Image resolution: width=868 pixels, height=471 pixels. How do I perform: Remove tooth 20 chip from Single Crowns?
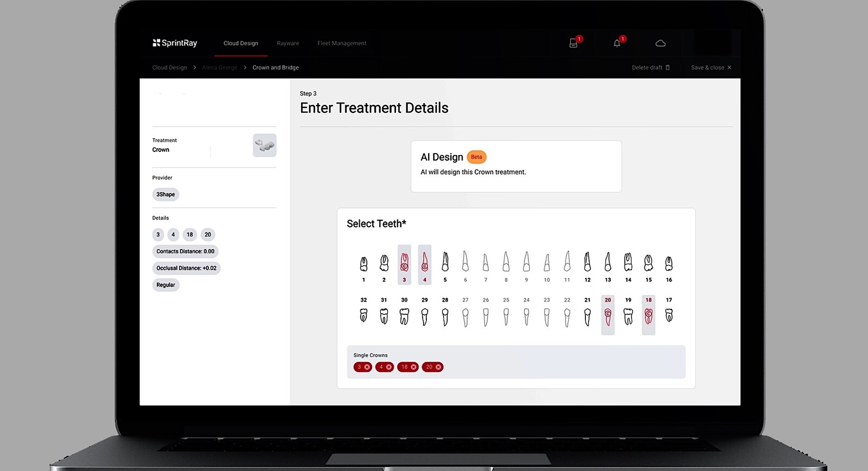click(x=438, y=367)
